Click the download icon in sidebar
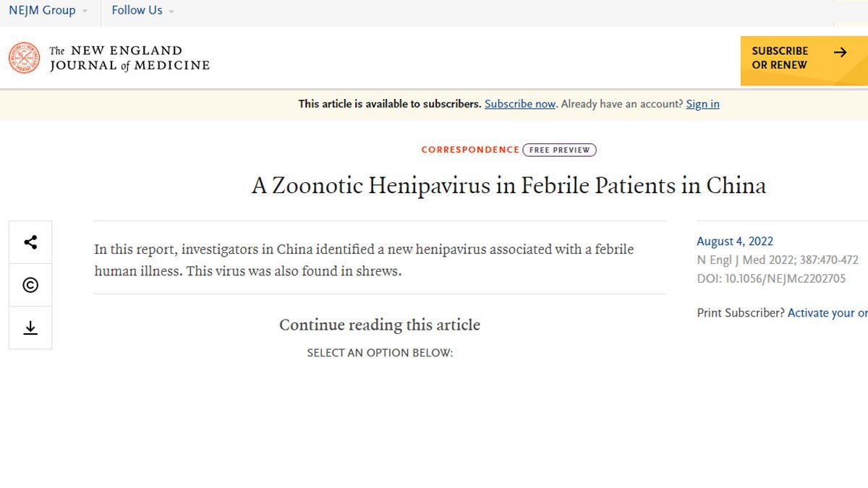This screenshot has height=488, width=868. (30, 328)
